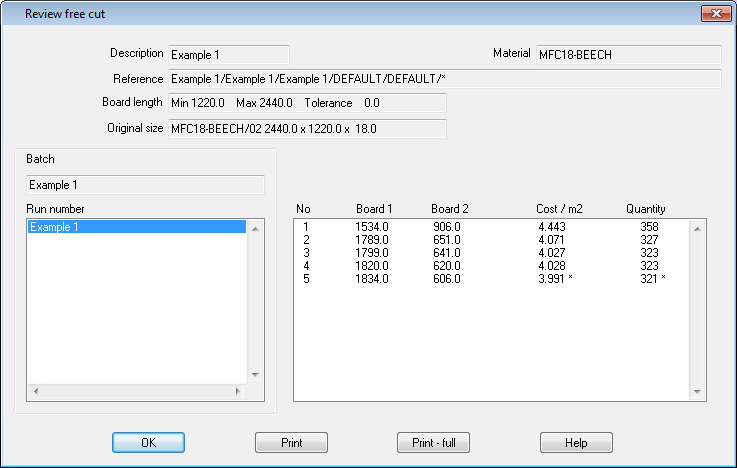The width and height of the screenshot is (737, 468).
Task: Click Run number list up arrow
Action: [x=255, y=229]
